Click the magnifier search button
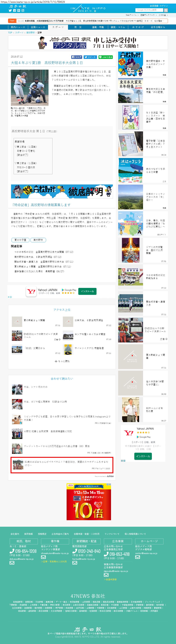 [166, 10]
